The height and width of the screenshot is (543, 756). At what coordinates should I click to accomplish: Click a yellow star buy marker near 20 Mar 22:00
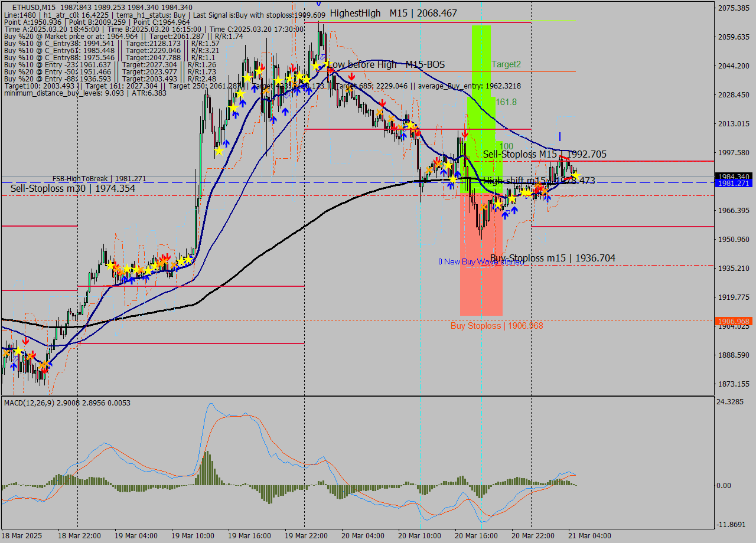[526, 191]
